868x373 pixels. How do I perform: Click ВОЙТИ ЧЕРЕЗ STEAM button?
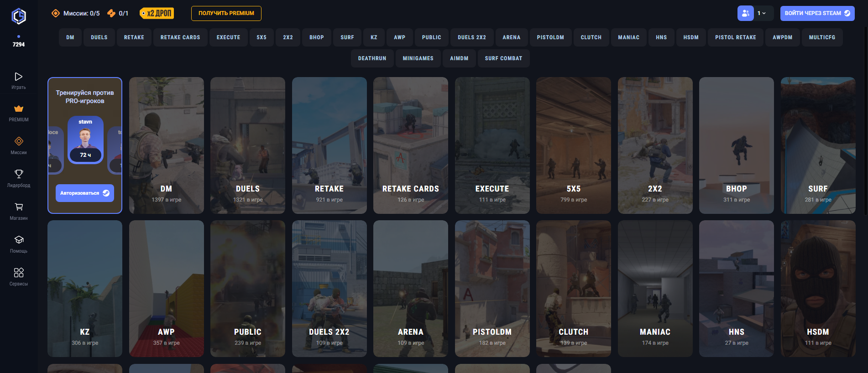point(817,13)
